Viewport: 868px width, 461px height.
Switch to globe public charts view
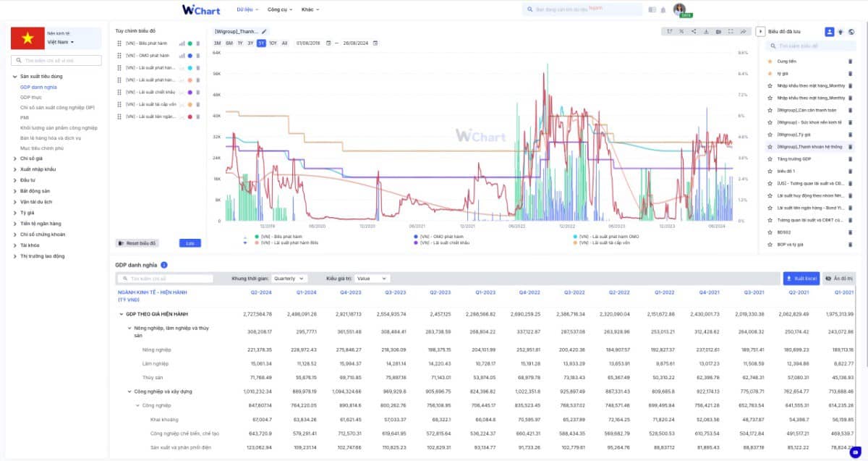coord(851,32)
